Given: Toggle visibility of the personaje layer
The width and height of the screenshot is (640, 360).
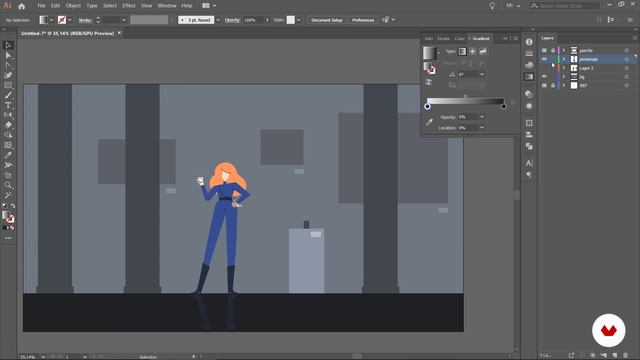Looking at the screenshot, I should pyautogui.click(x=544, y=59).
